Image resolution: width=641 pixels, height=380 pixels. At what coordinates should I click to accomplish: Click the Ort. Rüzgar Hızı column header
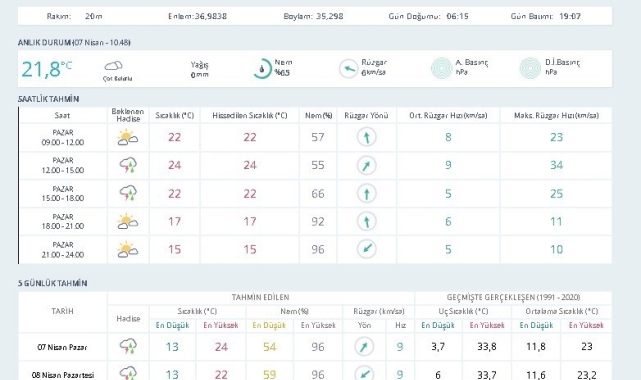(x=448, y=116)
